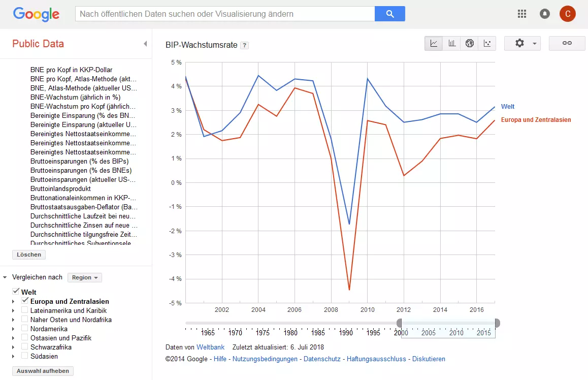This screenshot has height=380, width=588.
Task: Click the right handle of timeline slider
Action: [497, 323]
